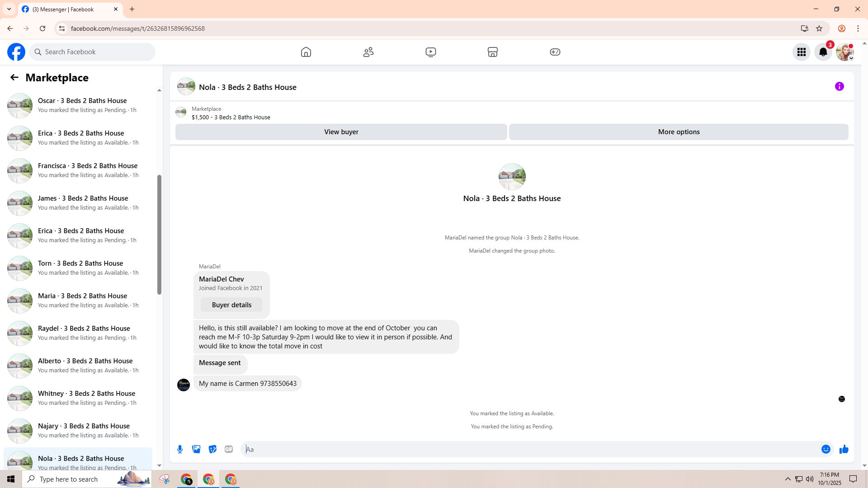Click the message seen indicator avatar
Viewport: 868px width, 488px height.
(842, 399)
